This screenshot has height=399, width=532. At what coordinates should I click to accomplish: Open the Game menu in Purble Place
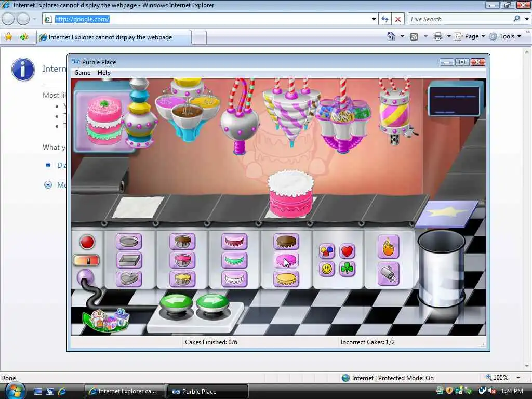pos(83,73)
